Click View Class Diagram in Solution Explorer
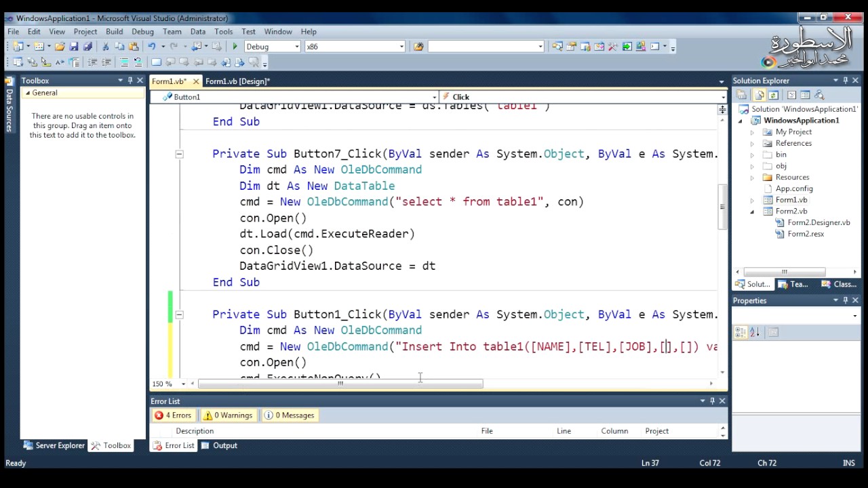Screen dimensions: 868x488 819,96
